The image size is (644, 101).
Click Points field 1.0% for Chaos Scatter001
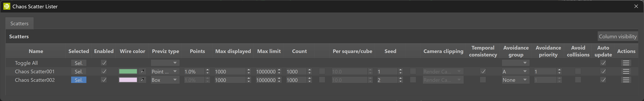(x=195, y=72)
